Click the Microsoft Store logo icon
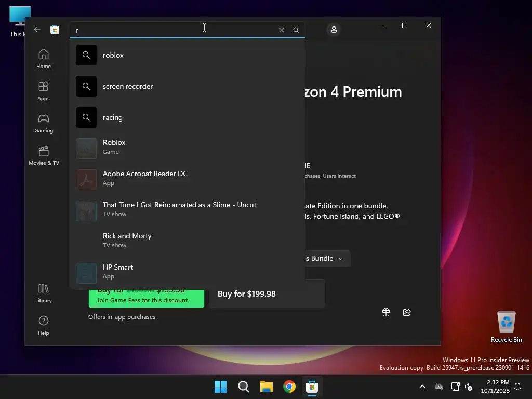The image size is (532, 399). click(x=55, y=30)
